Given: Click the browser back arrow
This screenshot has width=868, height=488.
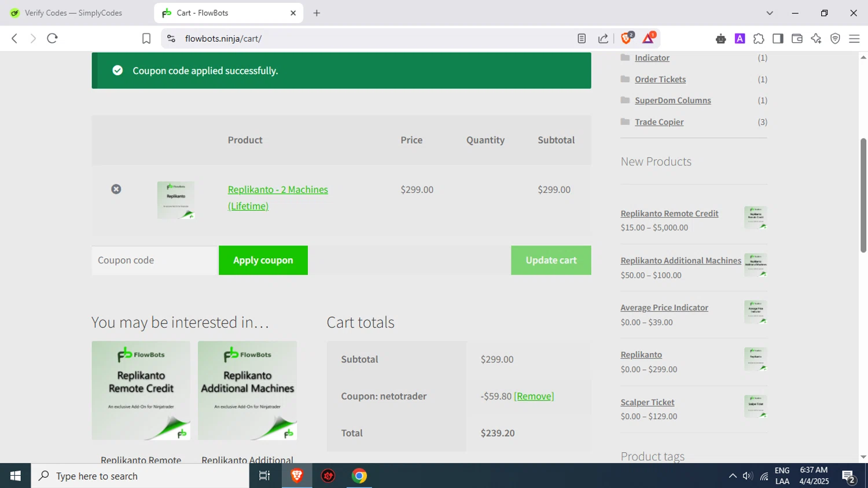Looking at the screenshot, I should tap(14, 39).
